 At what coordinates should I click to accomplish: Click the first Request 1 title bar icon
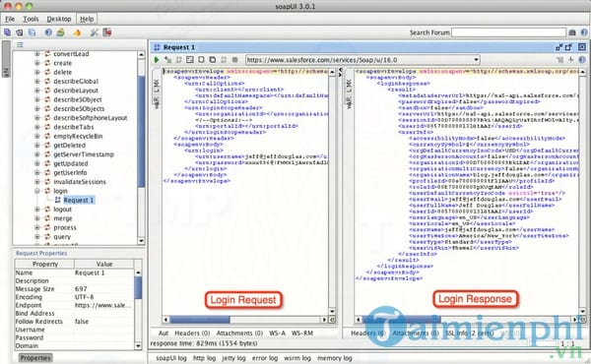558,47
